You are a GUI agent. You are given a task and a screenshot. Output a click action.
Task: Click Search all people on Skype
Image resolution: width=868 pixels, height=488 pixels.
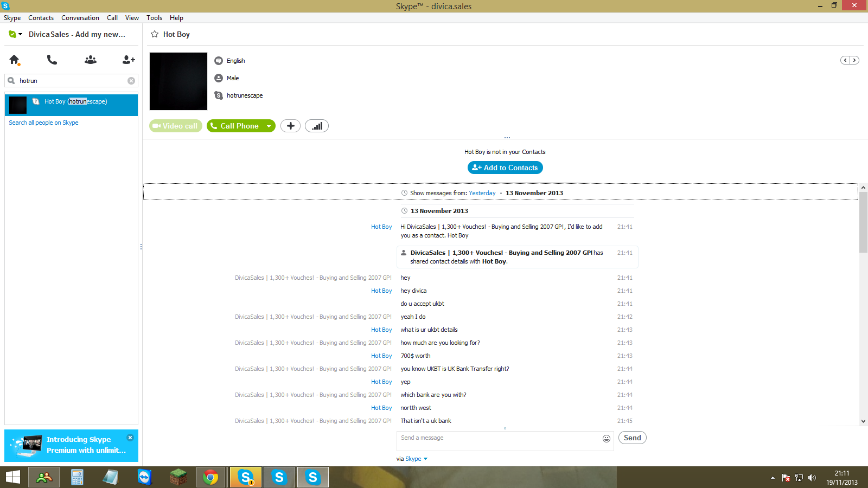point(43,123)
